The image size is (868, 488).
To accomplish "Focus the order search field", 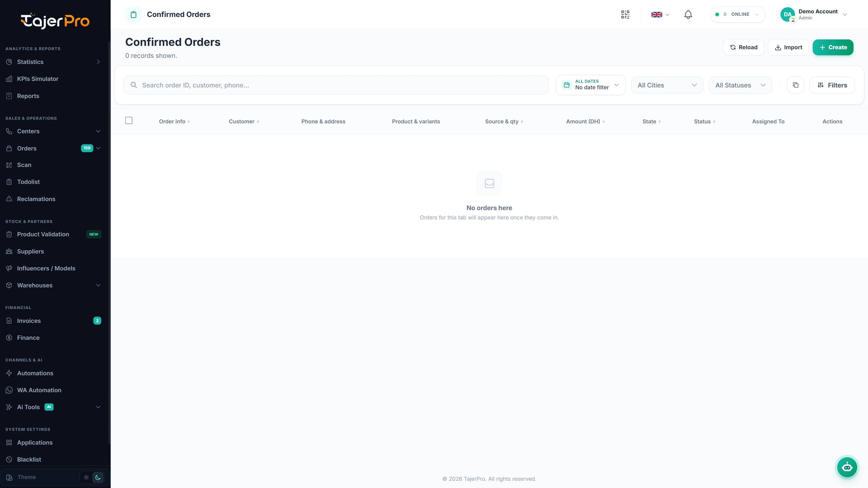I will 336,85.
